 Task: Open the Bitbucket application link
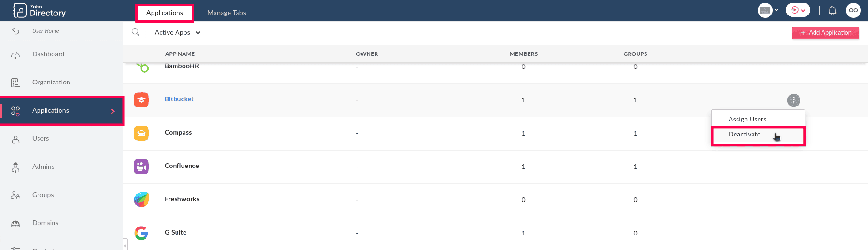(x=179, y=99)
